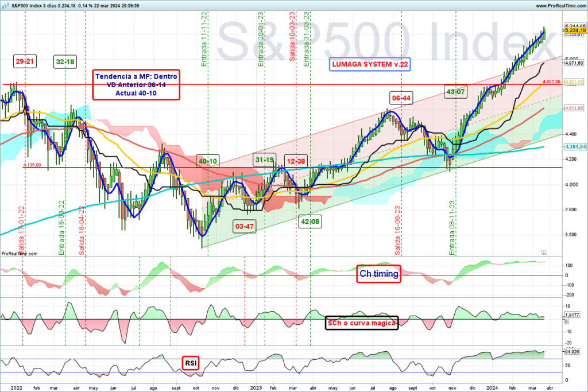Click the red 4.611,88 axis tag
This screenshot has height=392, width=588.
click(574, 108)
